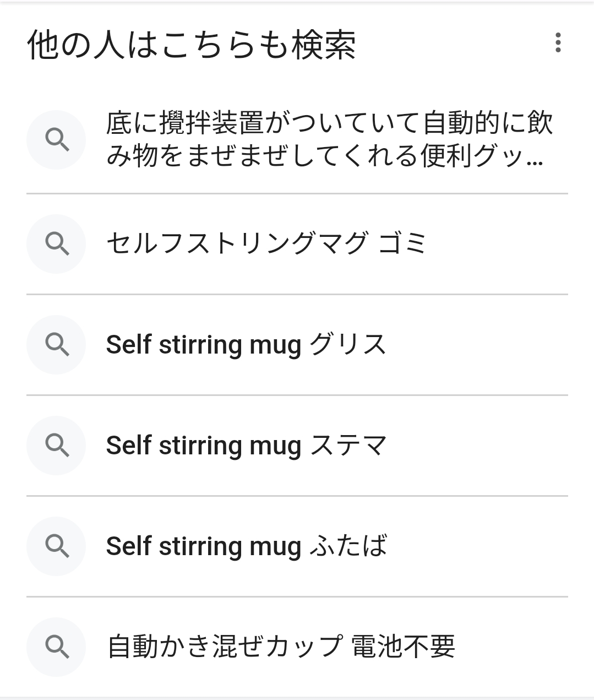Click the word ステマ in fourth suggestion
Screen dimensions: 594x700
coord(348,445)
